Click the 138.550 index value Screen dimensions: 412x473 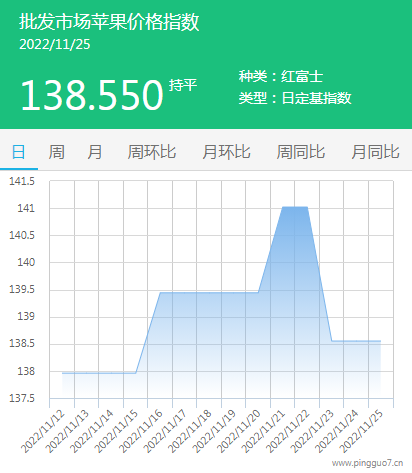pyautogui.click(x=92, y=95)
